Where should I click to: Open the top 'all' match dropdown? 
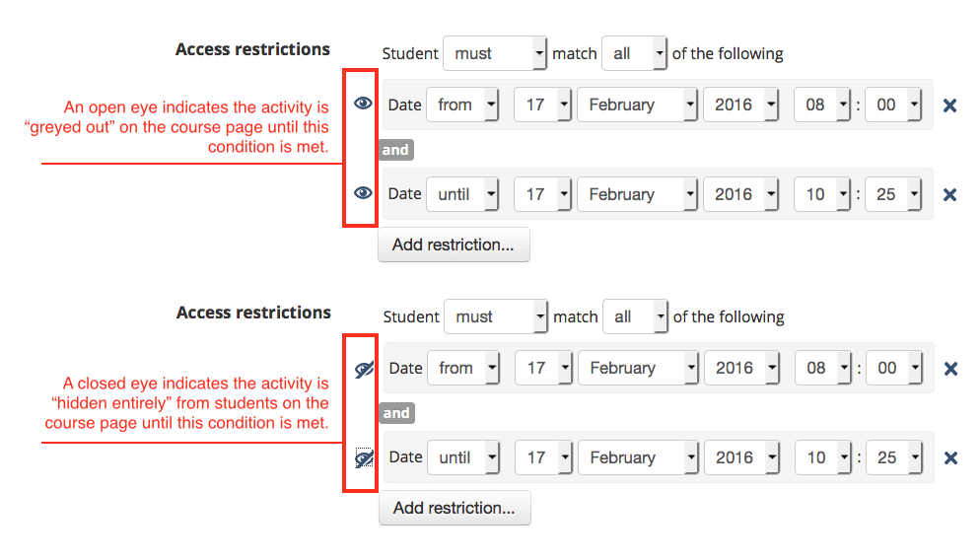click(x=634, y=54)
